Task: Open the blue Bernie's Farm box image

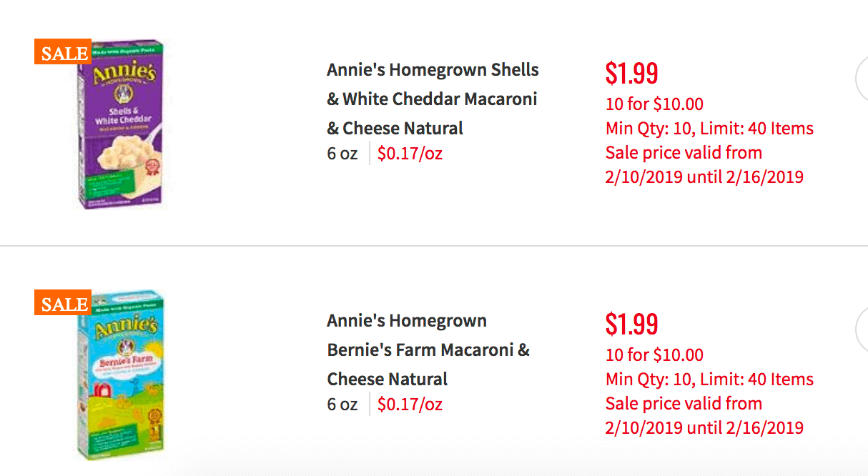Action: point(120,375)
